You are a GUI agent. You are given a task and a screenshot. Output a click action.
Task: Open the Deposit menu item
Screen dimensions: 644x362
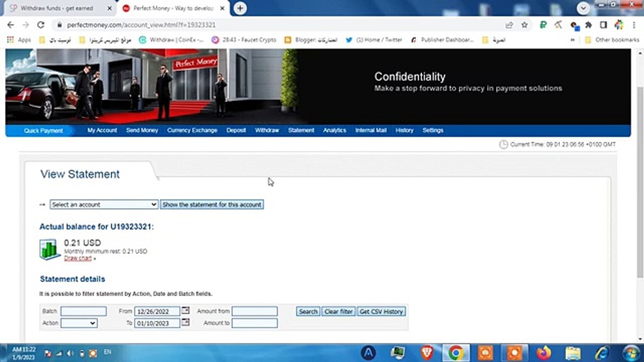click(236, 130)
